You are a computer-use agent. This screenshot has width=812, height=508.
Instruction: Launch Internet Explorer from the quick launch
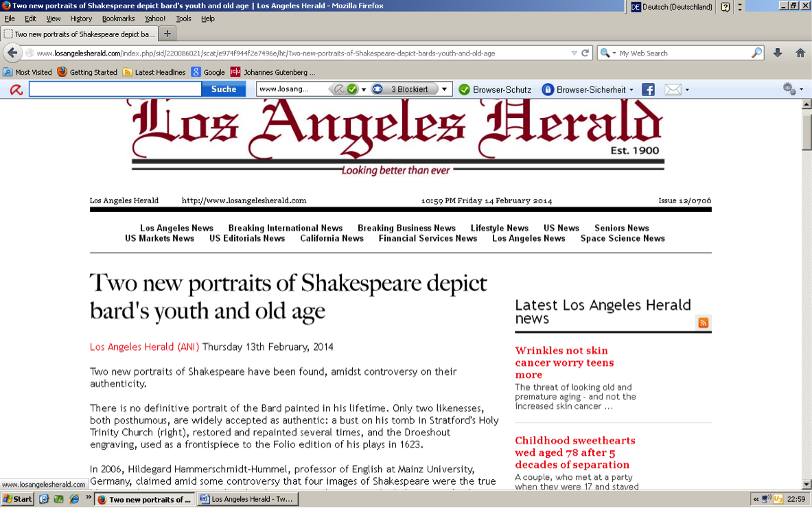click(x=75, y=499)
